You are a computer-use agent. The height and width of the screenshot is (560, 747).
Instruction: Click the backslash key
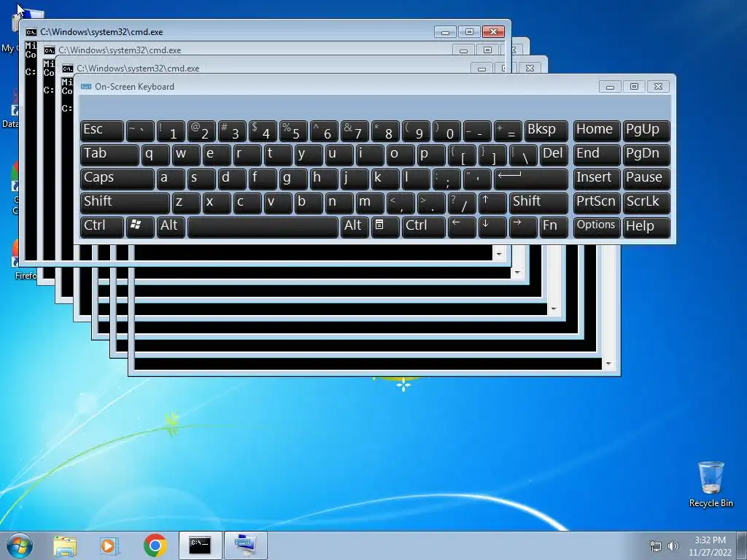click(x=522, y=155)
